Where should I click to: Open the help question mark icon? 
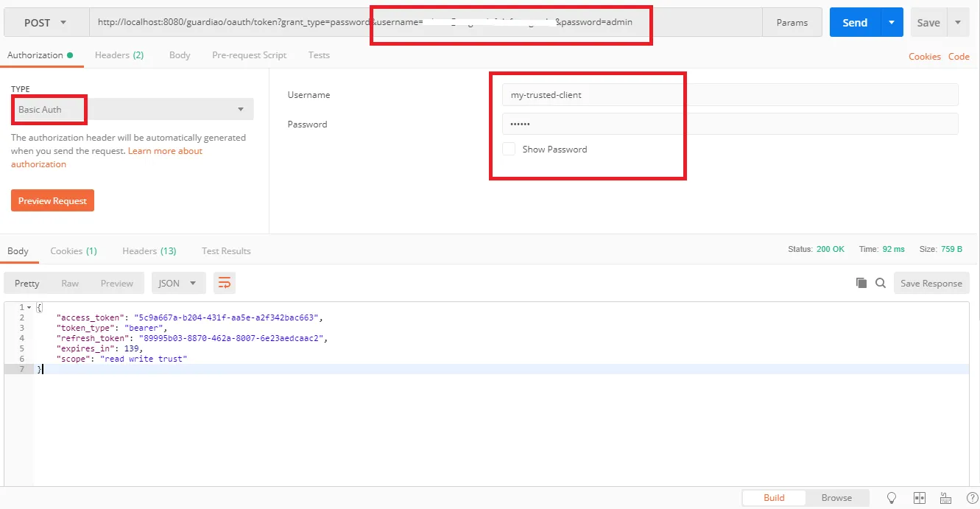coord(972,498)
